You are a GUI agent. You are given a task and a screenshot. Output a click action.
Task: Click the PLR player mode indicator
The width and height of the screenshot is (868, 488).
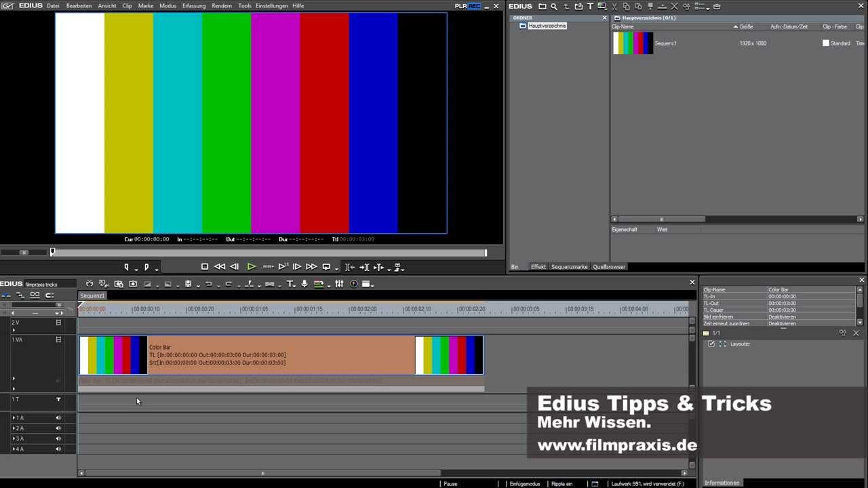460,6
